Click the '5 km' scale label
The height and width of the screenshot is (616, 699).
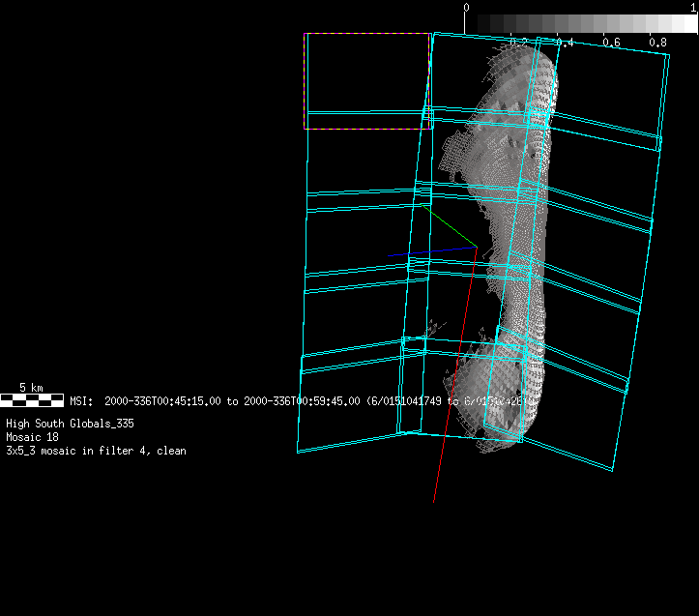click(x=31, y=388)
